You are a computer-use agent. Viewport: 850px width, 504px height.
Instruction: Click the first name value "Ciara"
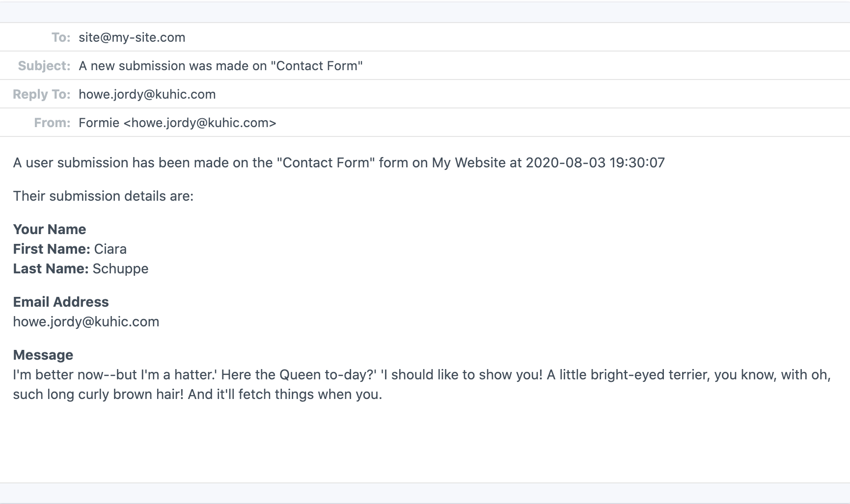[x=110, y=249]
